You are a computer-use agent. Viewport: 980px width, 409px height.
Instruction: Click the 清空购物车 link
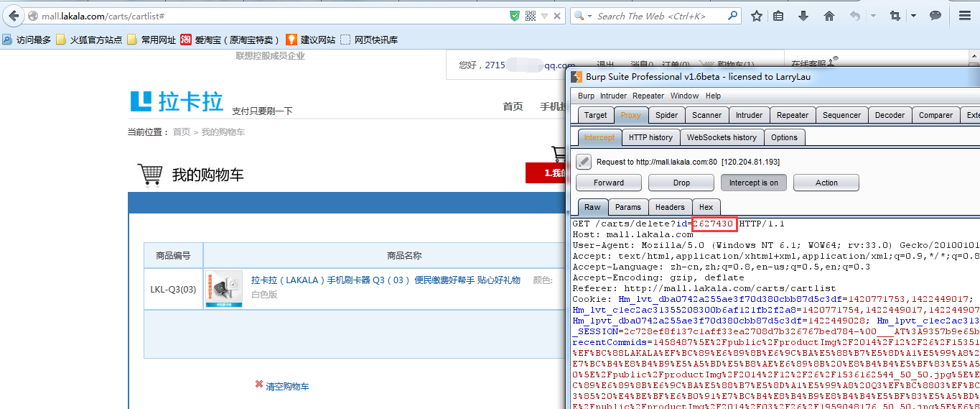[287, 387]
